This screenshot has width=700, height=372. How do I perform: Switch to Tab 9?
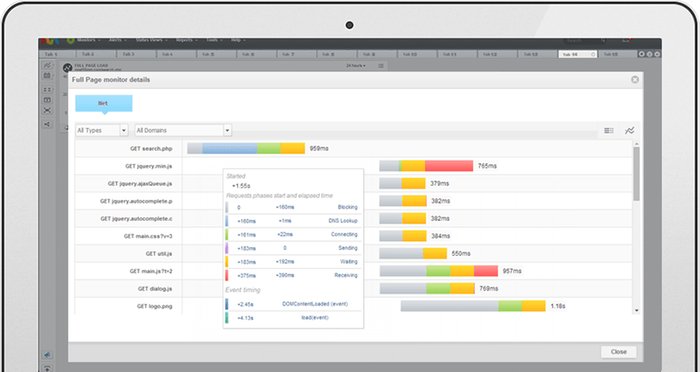(x=377, y=54)
